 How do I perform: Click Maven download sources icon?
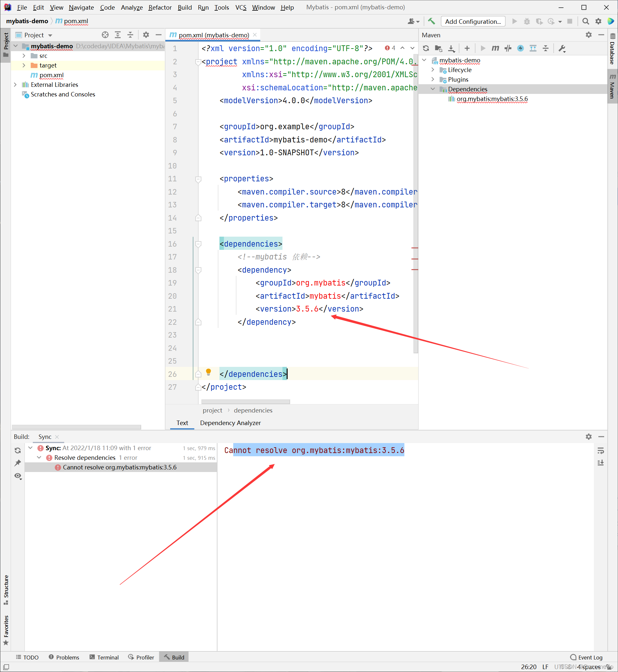coord(451,49)
